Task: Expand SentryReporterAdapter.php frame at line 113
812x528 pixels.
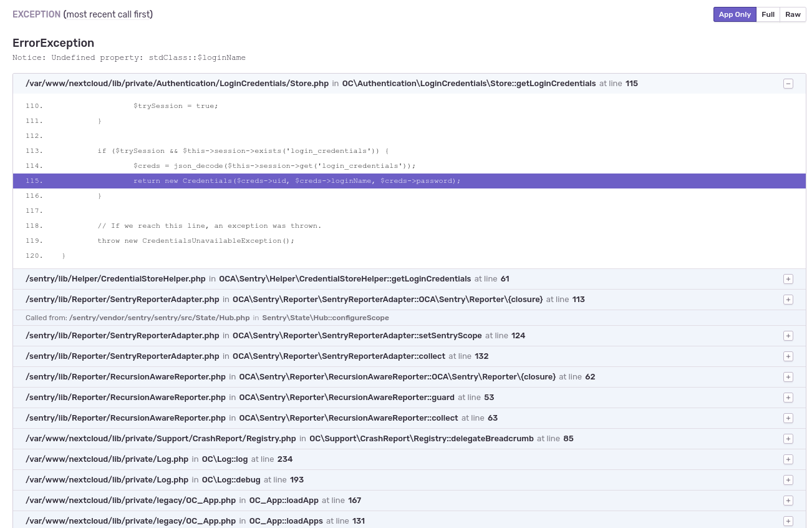Action: pos(788,300)
